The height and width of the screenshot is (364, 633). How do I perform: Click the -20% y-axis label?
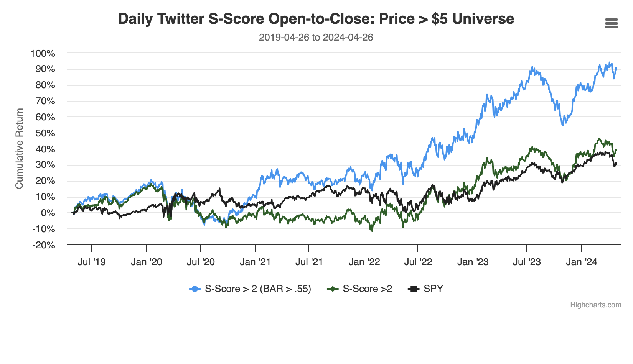click(44, 245)
